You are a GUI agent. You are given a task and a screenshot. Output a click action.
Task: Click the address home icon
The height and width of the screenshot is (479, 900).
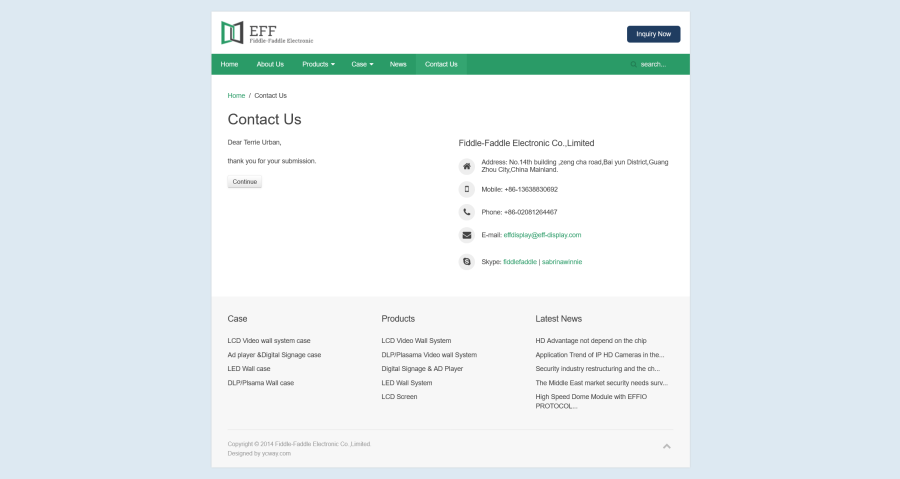466,166
